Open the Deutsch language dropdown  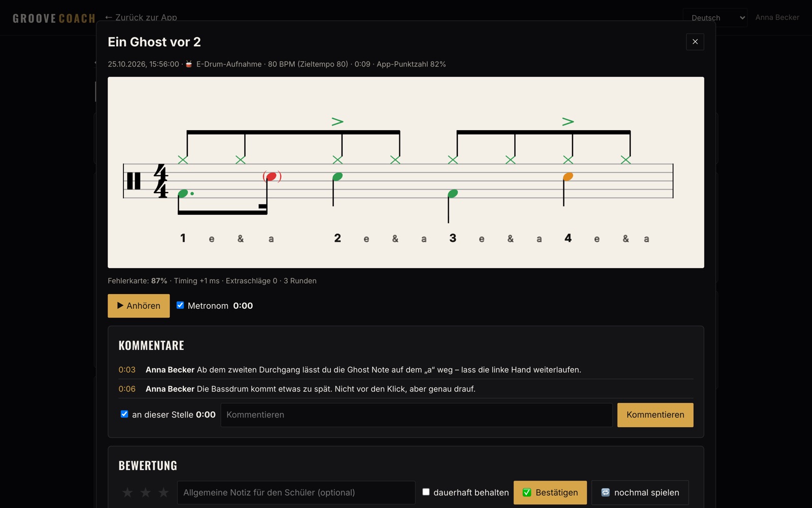(715, 18)
